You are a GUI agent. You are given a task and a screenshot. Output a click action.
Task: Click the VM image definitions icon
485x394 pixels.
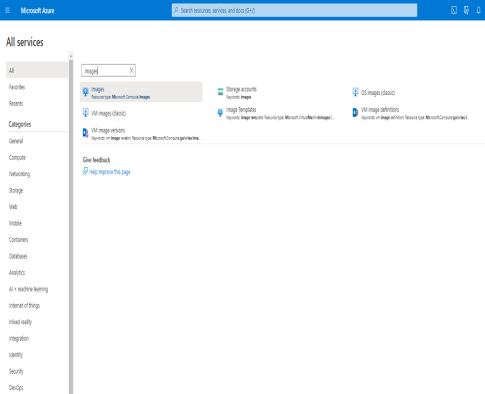point(355,113)
